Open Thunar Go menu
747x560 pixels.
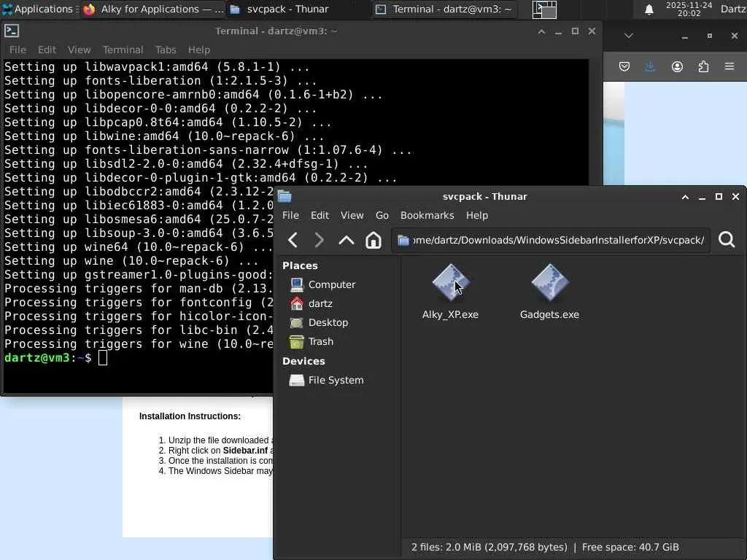382,215
